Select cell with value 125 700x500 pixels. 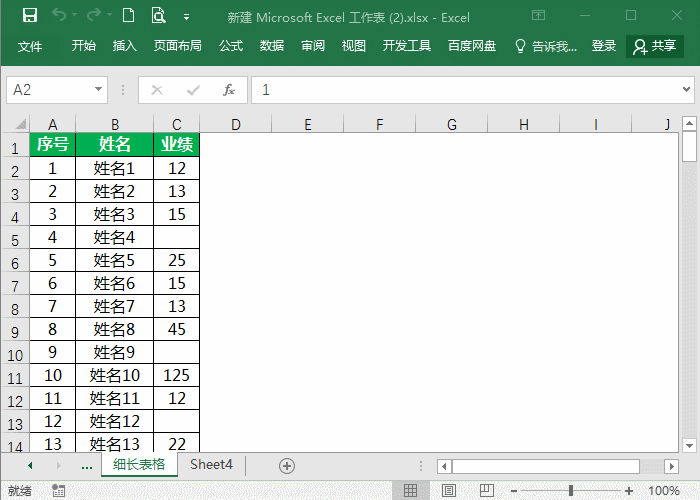tap(177, 375)
